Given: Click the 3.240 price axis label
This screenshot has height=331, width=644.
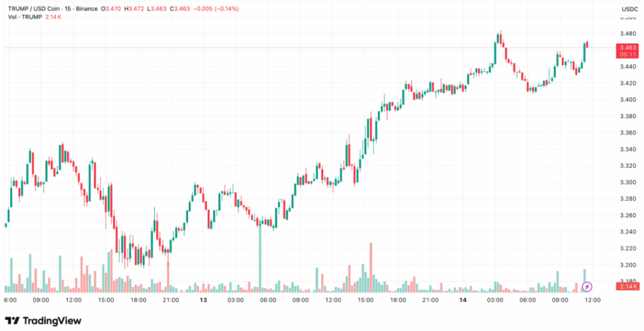Looking at the screenshot, I should pyautogui.click(x=627, y=232).
